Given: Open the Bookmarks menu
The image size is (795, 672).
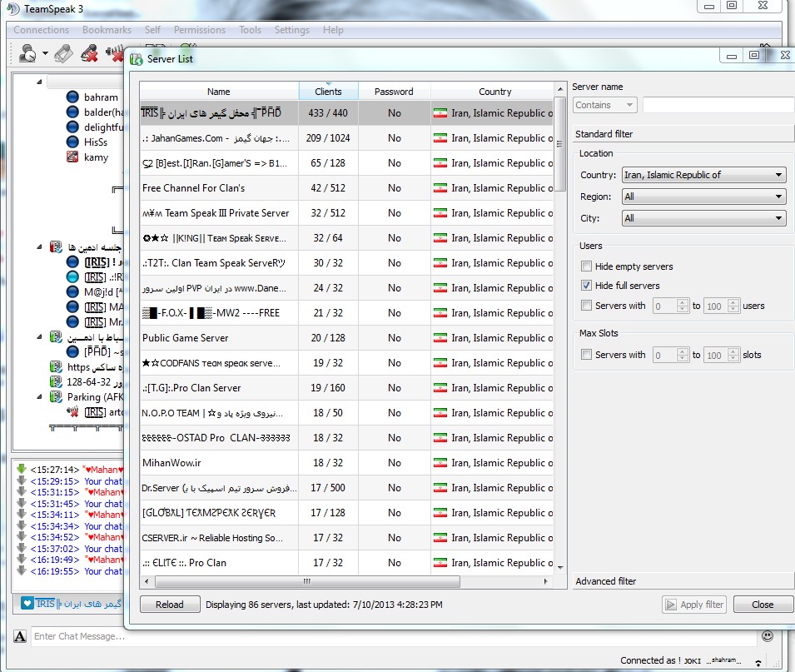Looking at the screenshot, I should [x=107, y=30].
